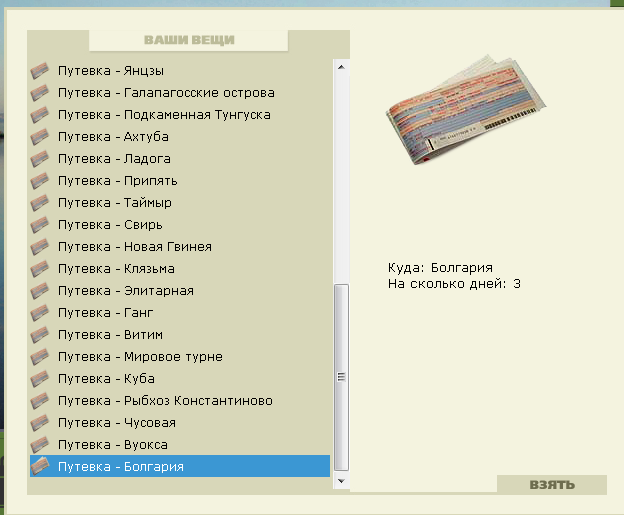Click the ticket icon beside Путевка - Куба
Screen dimensions: 624x515
[x=39, y=378]
